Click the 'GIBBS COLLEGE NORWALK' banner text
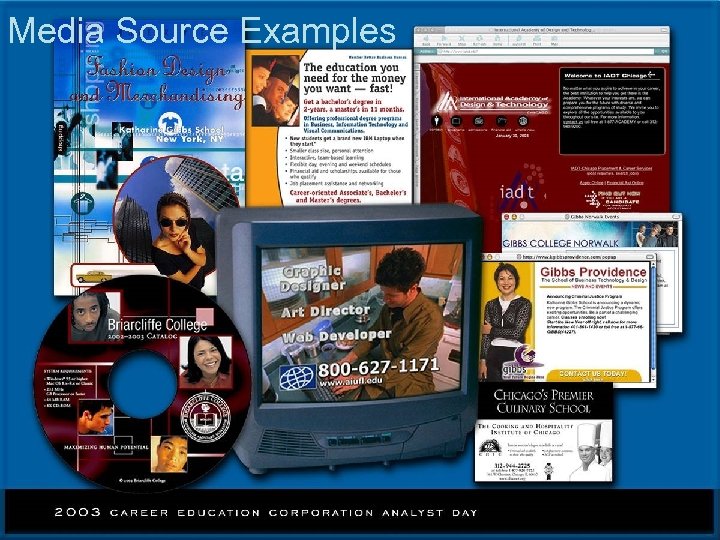 [x=561, y=243]
